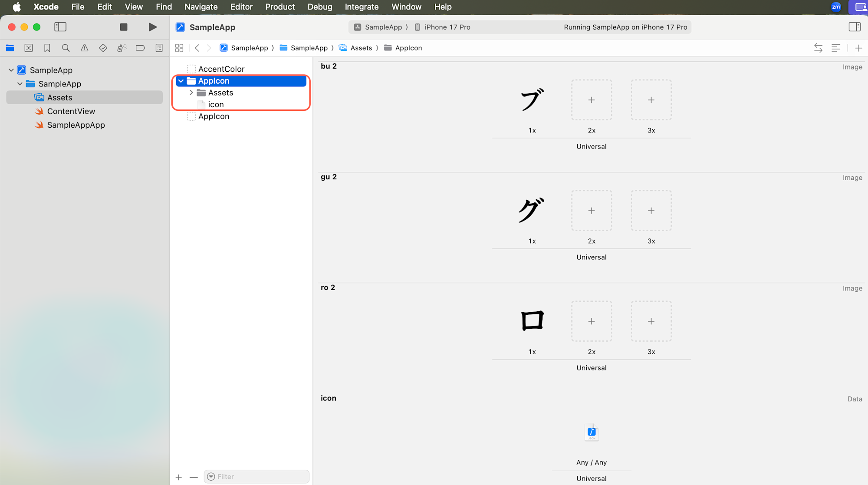Click the code review arrows icon

coord(818,48)
